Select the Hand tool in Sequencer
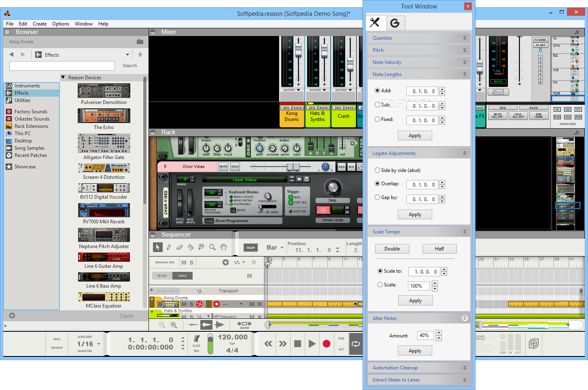588x390 pixels. [x=223, y=247]
